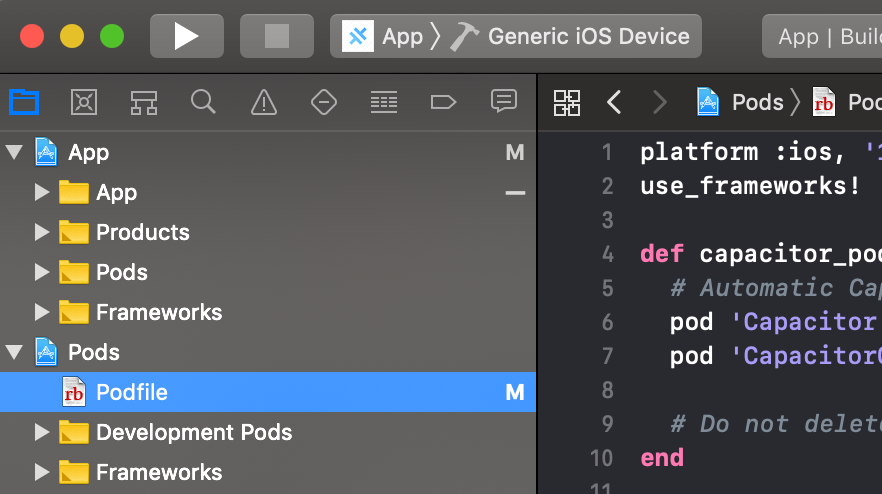Choose the App scheme selector
Image resolution: width=882 pixels, height=494 pixels.
click(384, 37)
